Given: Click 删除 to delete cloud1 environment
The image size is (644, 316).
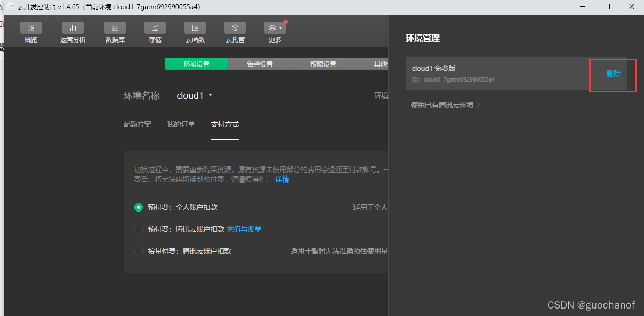Looking at the screenshot, I should click(x=614, y=74).
